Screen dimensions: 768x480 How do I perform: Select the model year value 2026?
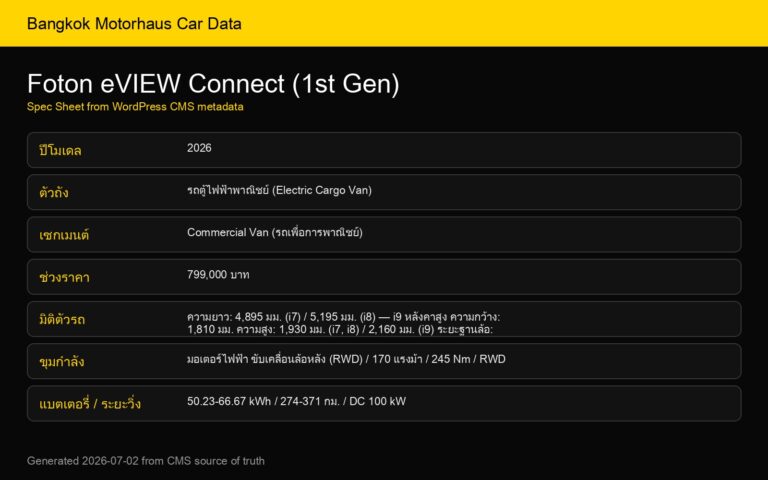(199, 148)
